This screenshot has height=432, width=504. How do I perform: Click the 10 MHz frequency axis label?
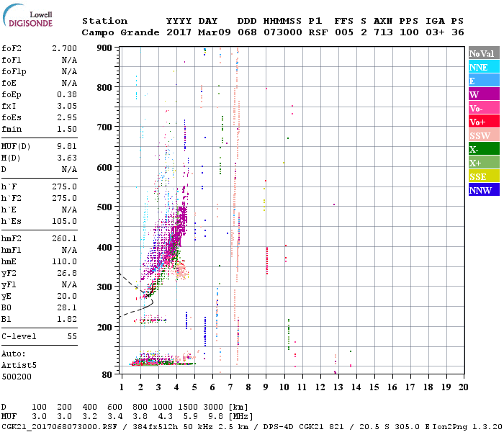point(284,387)
